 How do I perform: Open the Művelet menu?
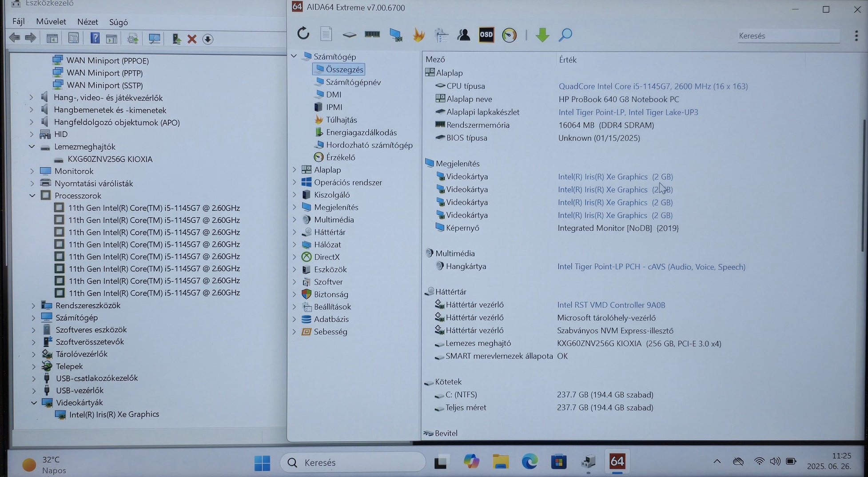(x=51, y=21)
